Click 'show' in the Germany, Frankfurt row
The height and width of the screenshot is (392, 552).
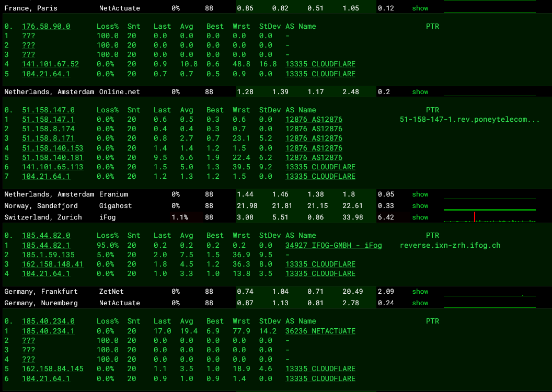(420, 291)
